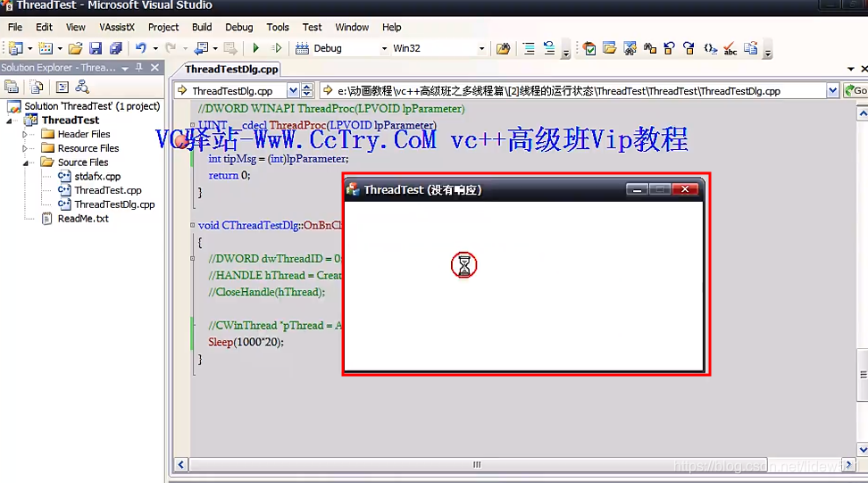Open the file path dropdown arrow
This screenshot has width=868, height=483.
click(832, 91)
